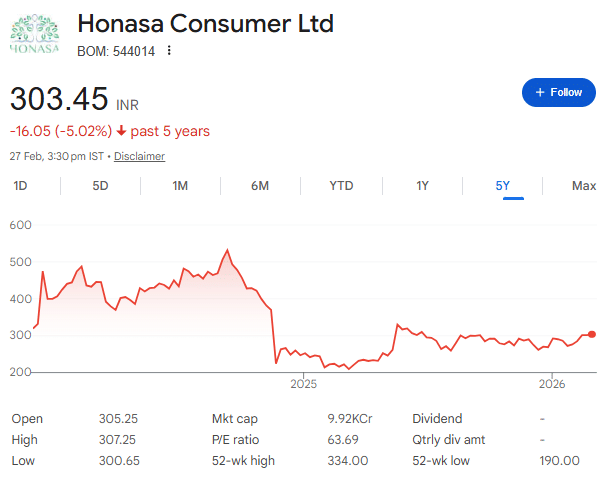Select the 1Y range tab
Viewport: 604px width, 487px height.
coord(422,186)
